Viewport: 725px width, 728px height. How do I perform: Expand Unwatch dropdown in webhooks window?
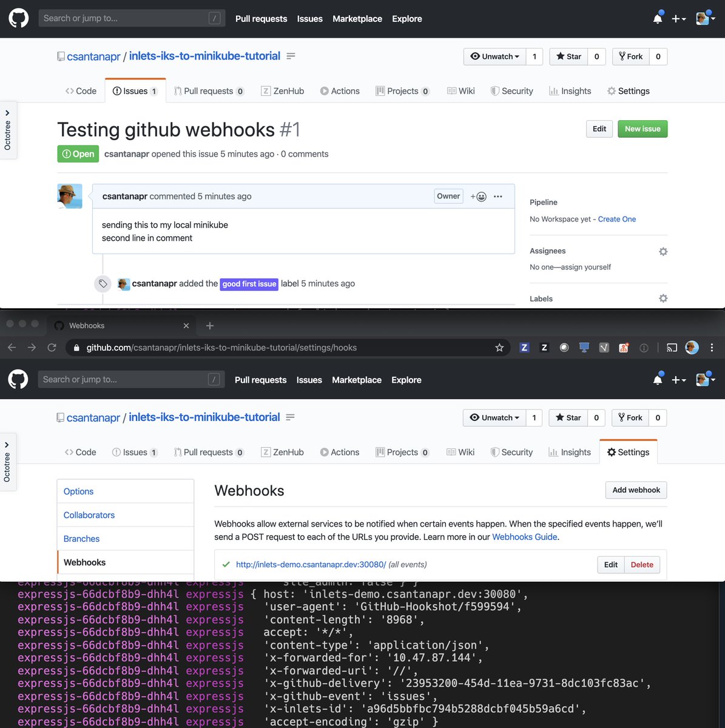[494, 418]
